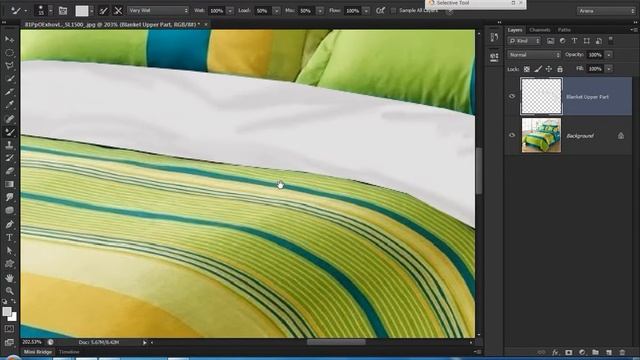Viewport: 640px width, 360px height.
Task: Open the Very Wet brush combination dropdown
Action: 158,11
